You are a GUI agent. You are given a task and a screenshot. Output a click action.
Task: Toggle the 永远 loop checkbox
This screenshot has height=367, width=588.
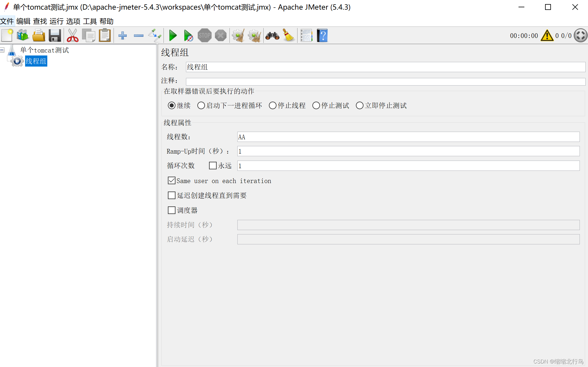(x=213, y=166)
